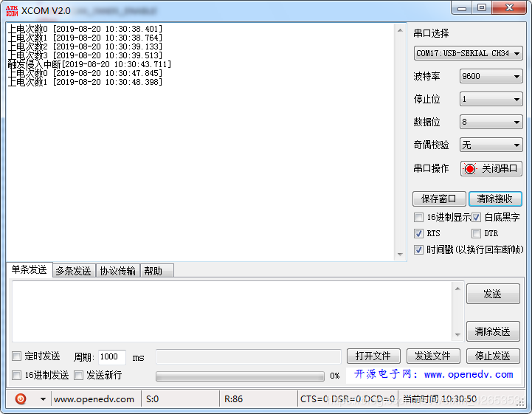Click the red serial port status indicator
Image resolution: width=532 pixels, height=414 pixels.
click(x=470, y=169)
